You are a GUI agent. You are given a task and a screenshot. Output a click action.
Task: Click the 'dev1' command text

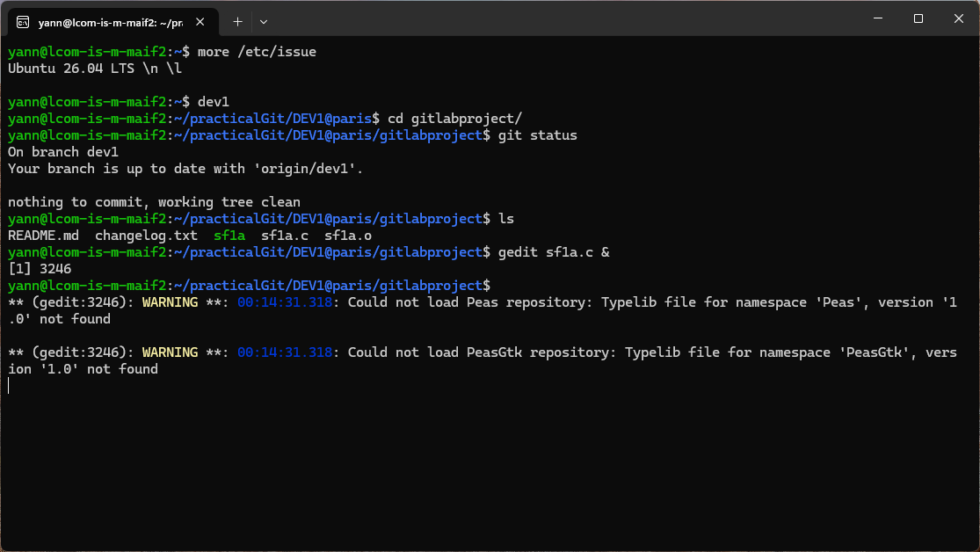point(213,102)
